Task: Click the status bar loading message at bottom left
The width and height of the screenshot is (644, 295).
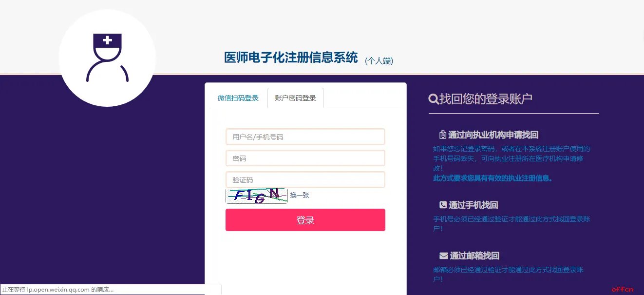Action: 58,289
